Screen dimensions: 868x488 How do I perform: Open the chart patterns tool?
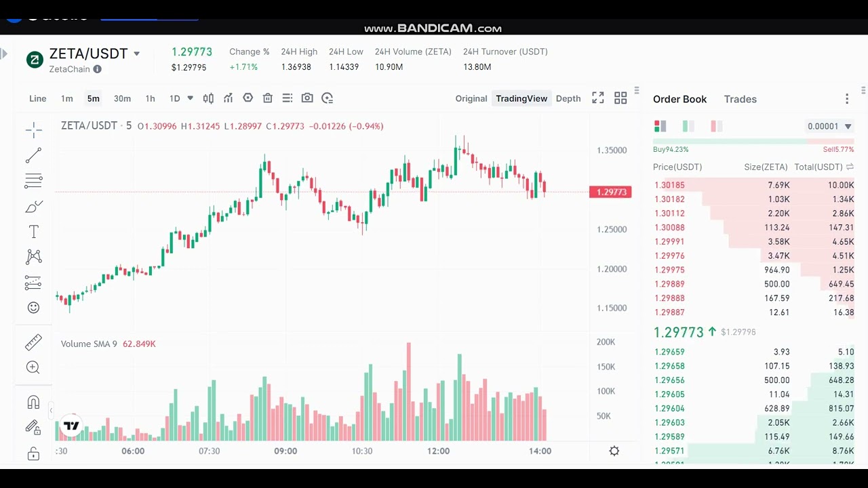(x=33, y=257)
